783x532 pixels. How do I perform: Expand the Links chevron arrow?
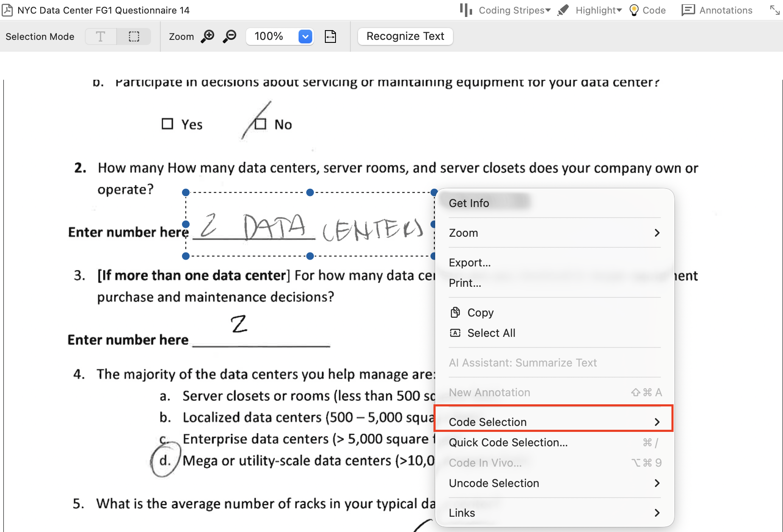click(x=657, y=513)
